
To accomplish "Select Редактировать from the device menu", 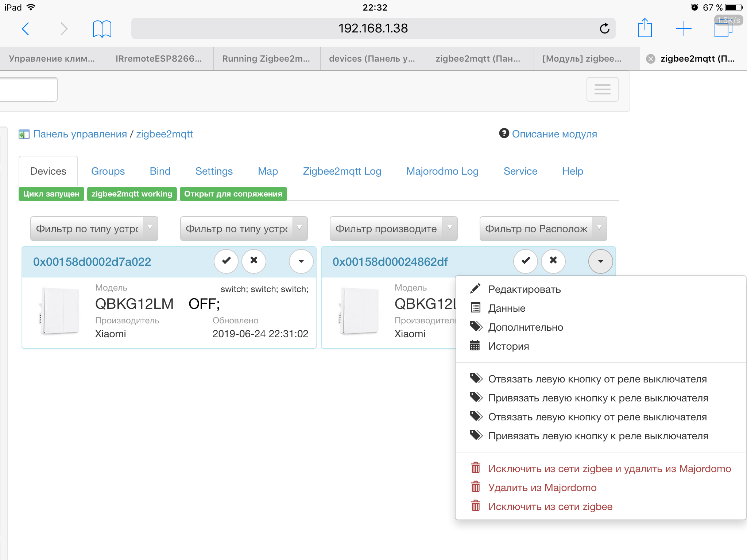I will 524,289.
